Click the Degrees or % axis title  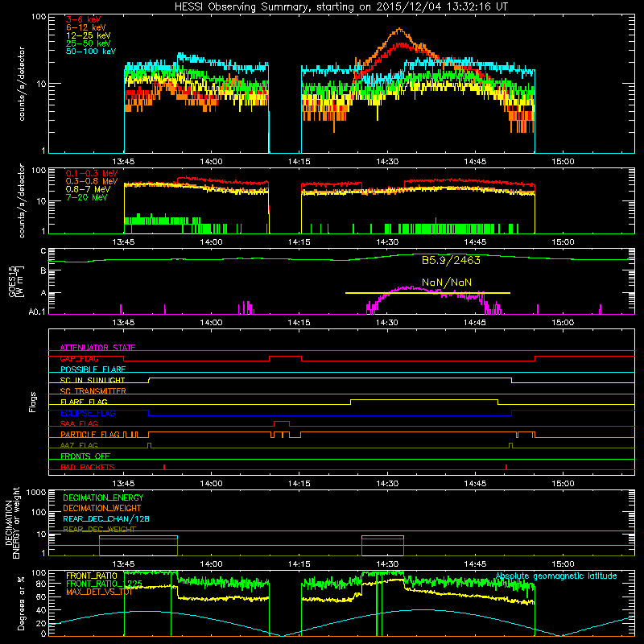click(21, 603)
